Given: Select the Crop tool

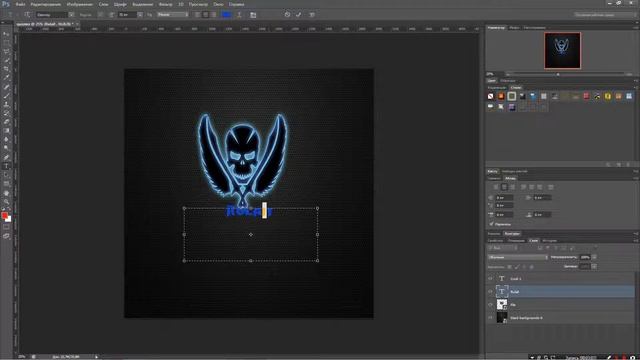Looking at the screenshot, I should tap(6, 69).
